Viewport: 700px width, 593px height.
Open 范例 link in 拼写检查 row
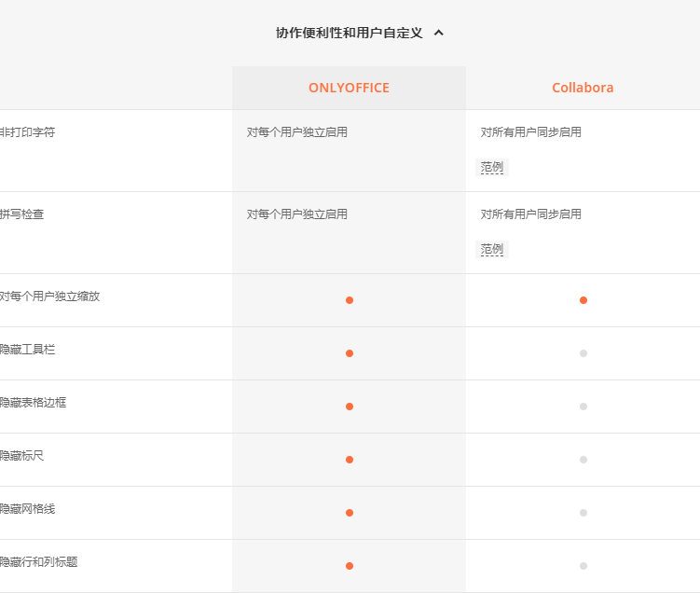pos(492,250)
